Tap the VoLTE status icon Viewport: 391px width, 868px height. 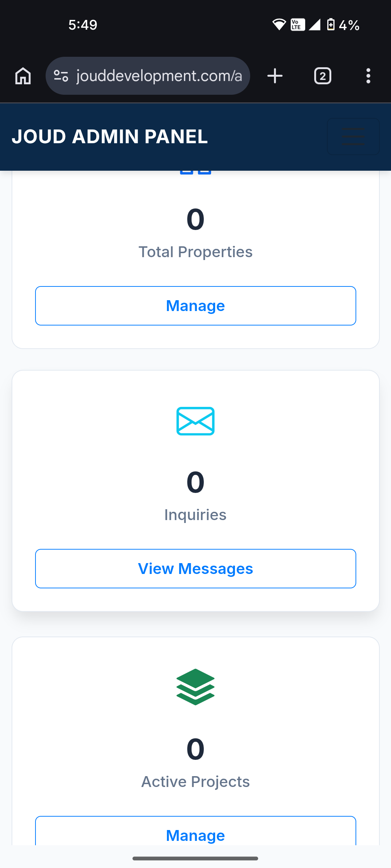[298, 25]
